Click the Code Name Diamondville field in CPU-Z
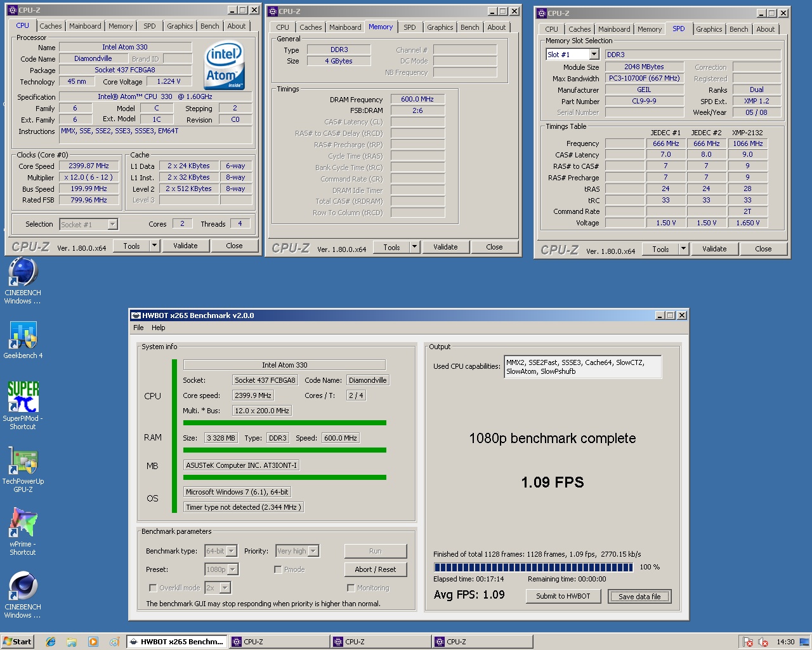The image size is (812, 650). (x=93, y=58)
